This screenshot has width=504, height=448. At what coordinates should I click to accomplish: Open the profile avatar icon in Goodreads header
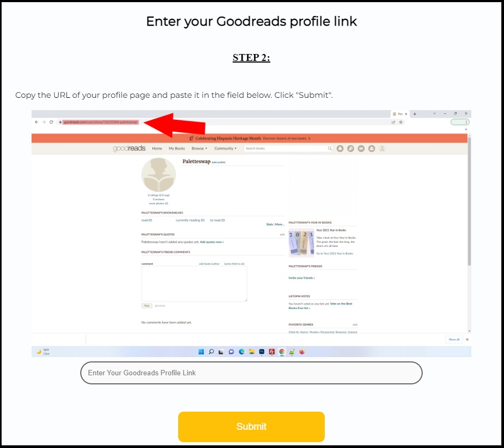[x=382, y=149]
